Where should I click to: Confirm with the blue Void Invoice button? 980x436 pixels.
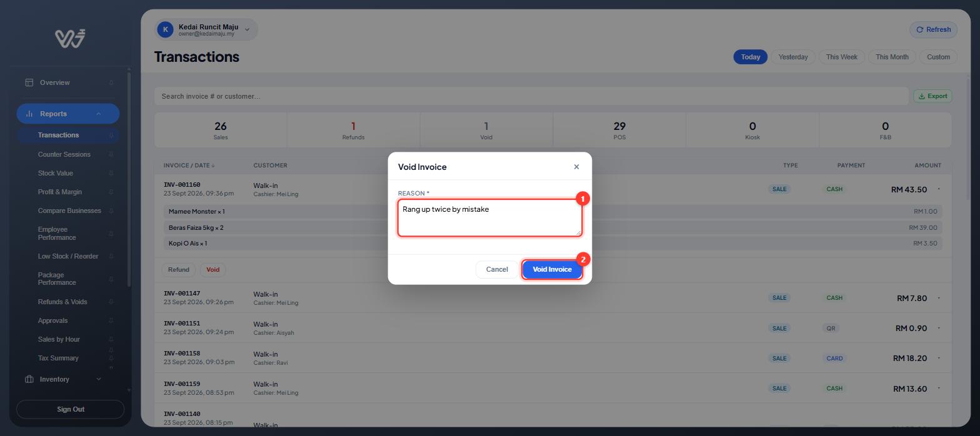point(552,269)
